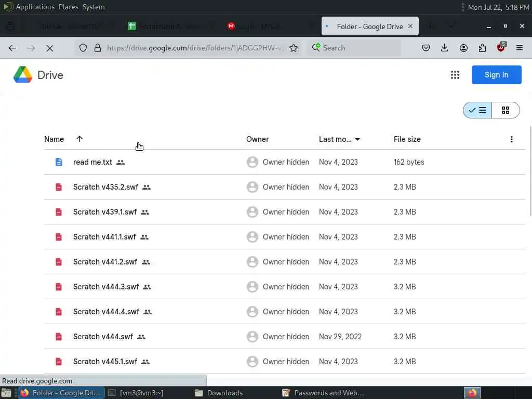Click the red file icon of Scratch v441.1.swf

pyautogui.click(x=59, y=237)
